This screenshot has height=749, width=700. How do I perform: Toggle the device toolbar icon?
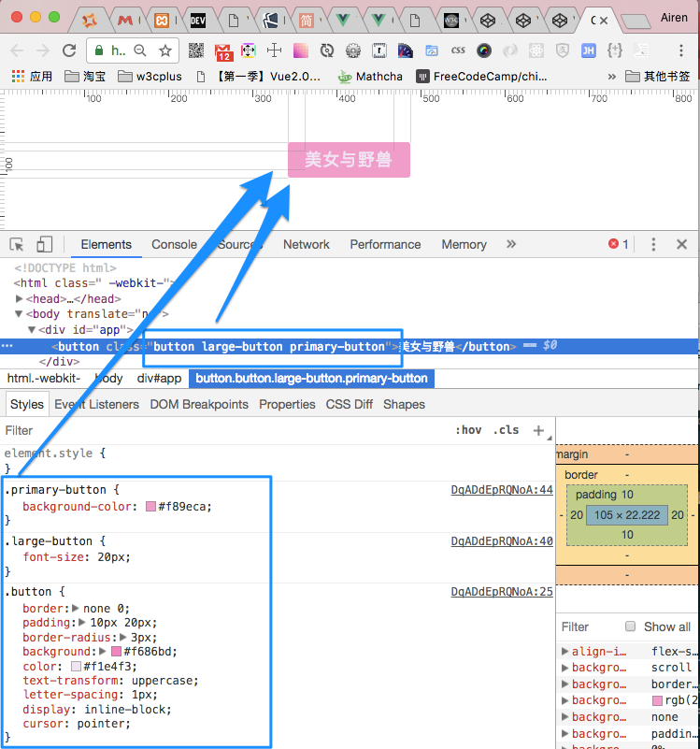pos(45,245)
